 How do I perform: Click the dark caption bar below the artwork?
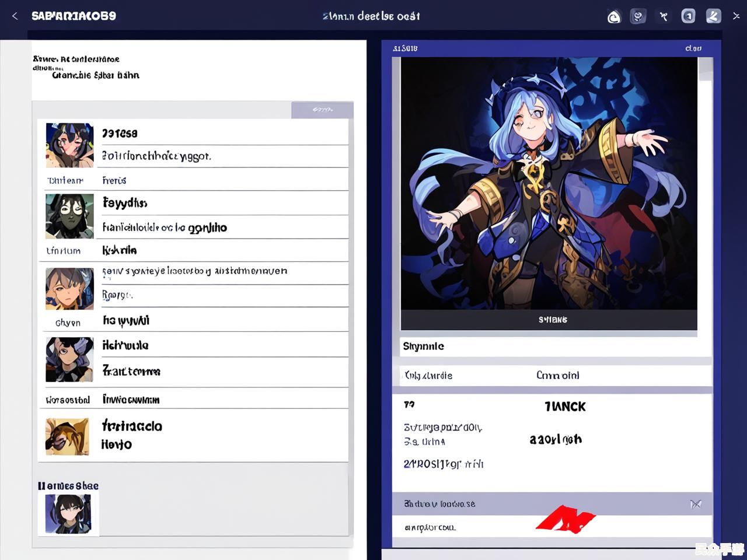549,320
